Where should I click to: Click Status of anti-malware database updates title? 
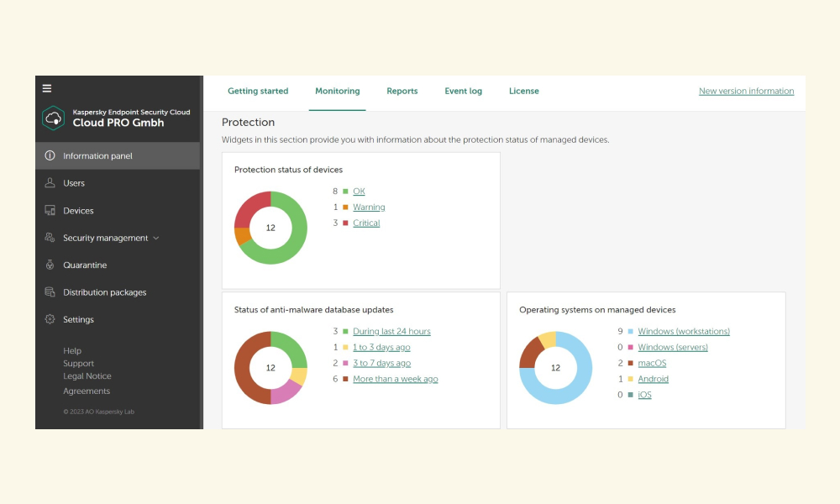[313, 310]
